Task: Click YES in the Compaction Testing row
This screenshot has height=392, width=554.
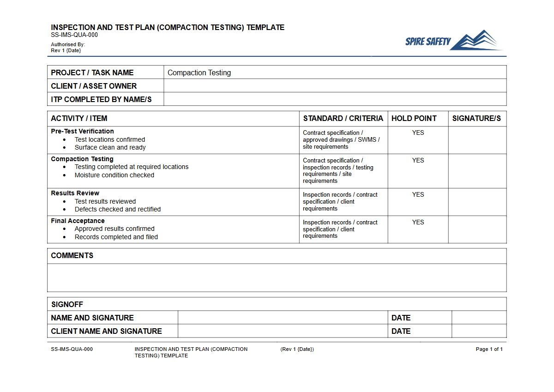Action: coord(418,160)
